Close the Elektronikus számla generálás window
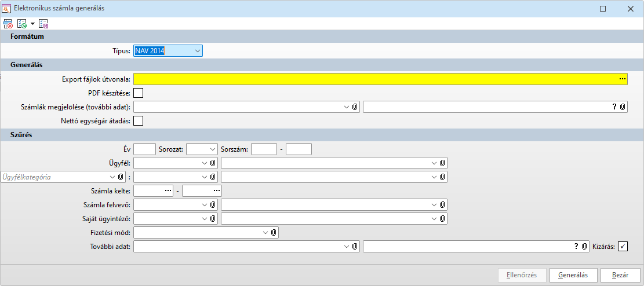The width and height of the screenshot is (644, 286). click(x=631, y=8)
